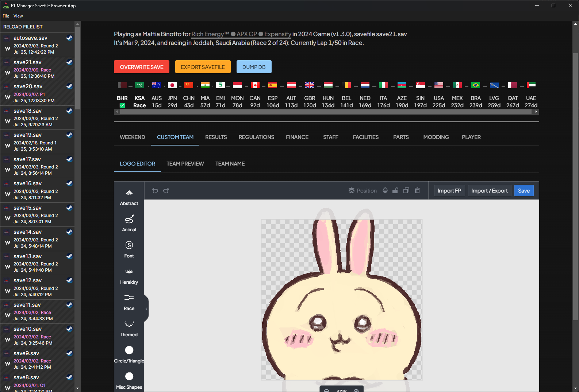Load save20.sav from the file list
Viewport: 579px width, 392px height.
tap(37, 93)
